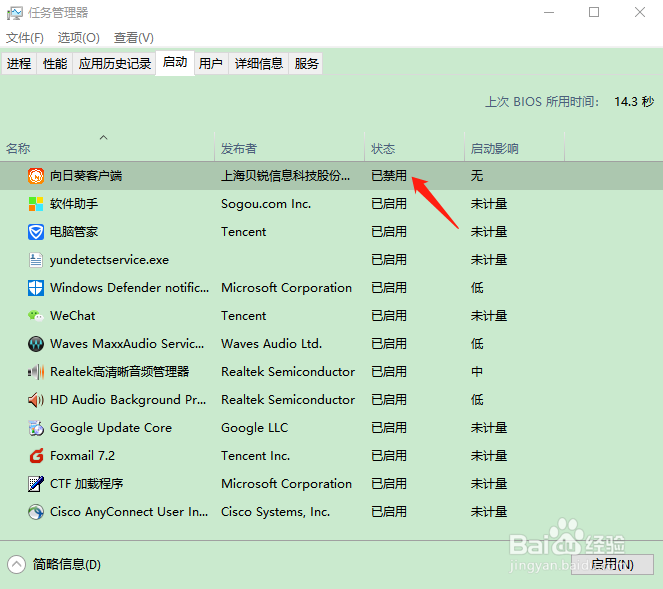Screen dimensions: 663x589
Task: Click the 软件助手 colorful squares icon
Action: tap(36, 204)
